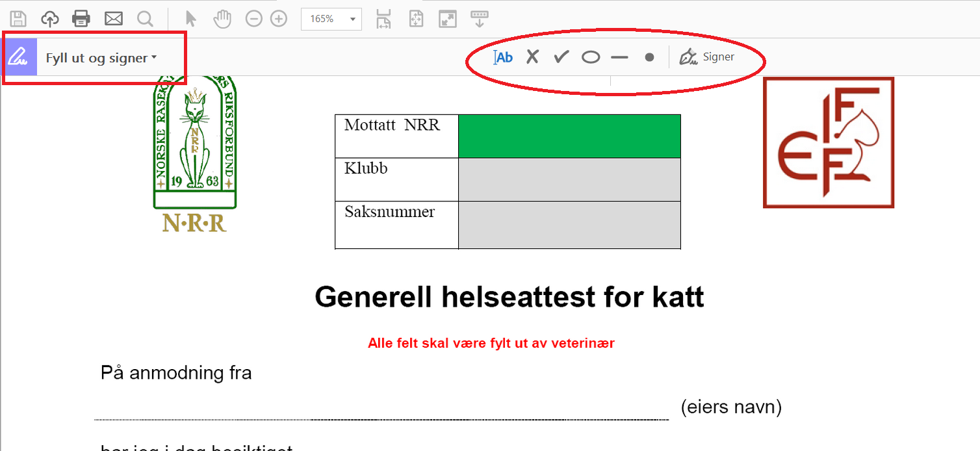The width and height of the screenshot is (980, 451).
Task: Select the X cross mark tool
Action: point(532,57)
